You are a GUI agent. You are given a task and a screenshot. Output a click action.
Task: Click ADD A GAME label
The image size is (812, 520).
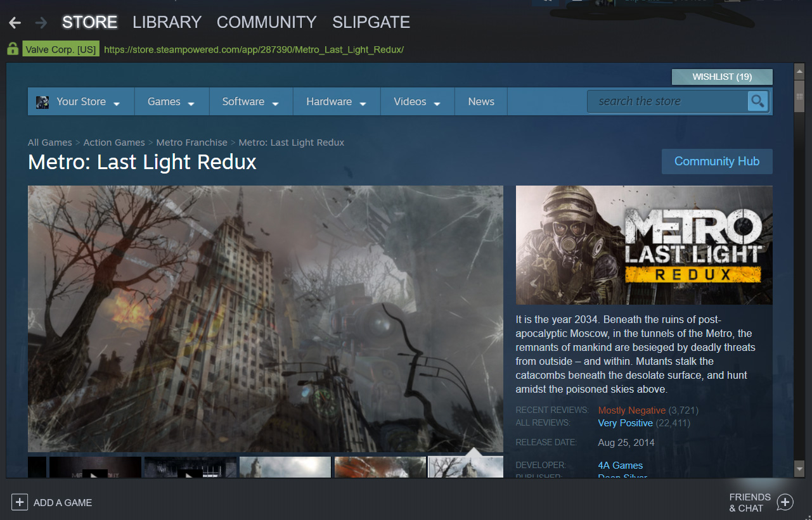tap(63, 502)
